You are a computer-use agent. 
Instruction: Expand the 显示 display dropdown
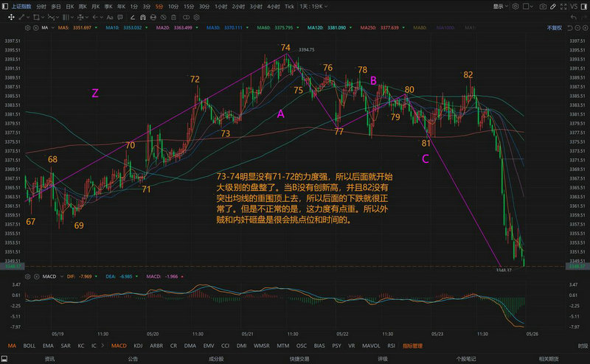(x=501, y=6)
